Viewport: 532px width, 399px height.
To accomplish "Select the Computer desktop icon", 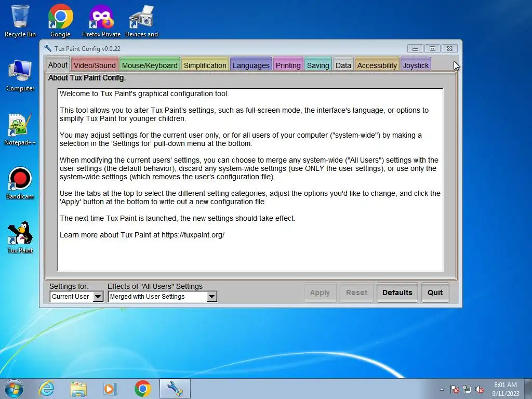I will [20, 76].
